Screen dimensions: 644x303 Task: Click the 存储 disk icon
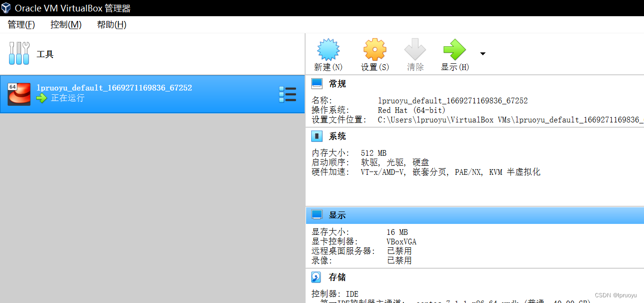tap(317, 277)
